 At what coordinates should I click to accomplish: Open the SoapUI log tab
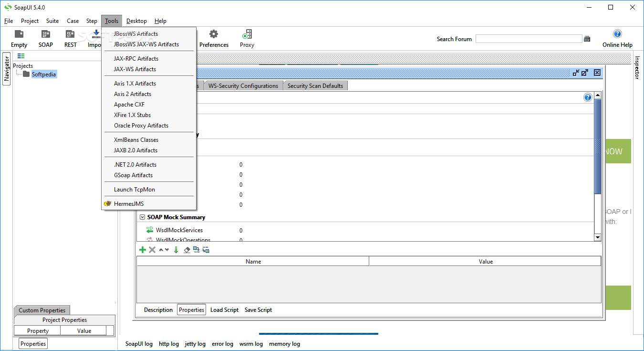point(139,344)
